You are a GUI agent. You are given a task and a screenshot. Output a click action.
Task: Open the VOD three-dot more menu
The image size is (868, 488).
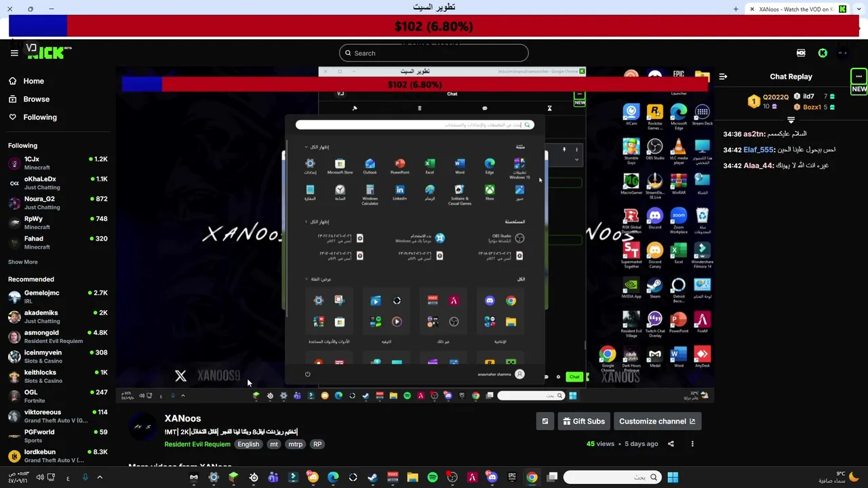pos(692,444)
